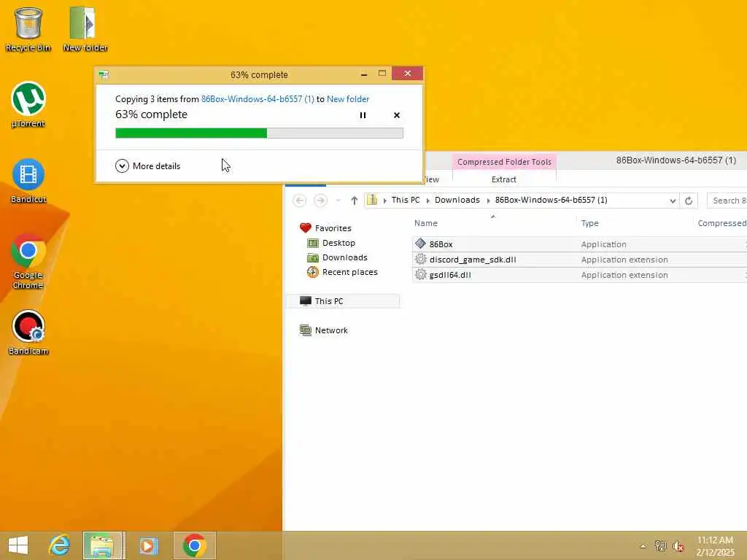Viewport: 747px width, 560px height.
Task: Select the Google Chrome desktop shortcut
Action: tap(28, 261)
